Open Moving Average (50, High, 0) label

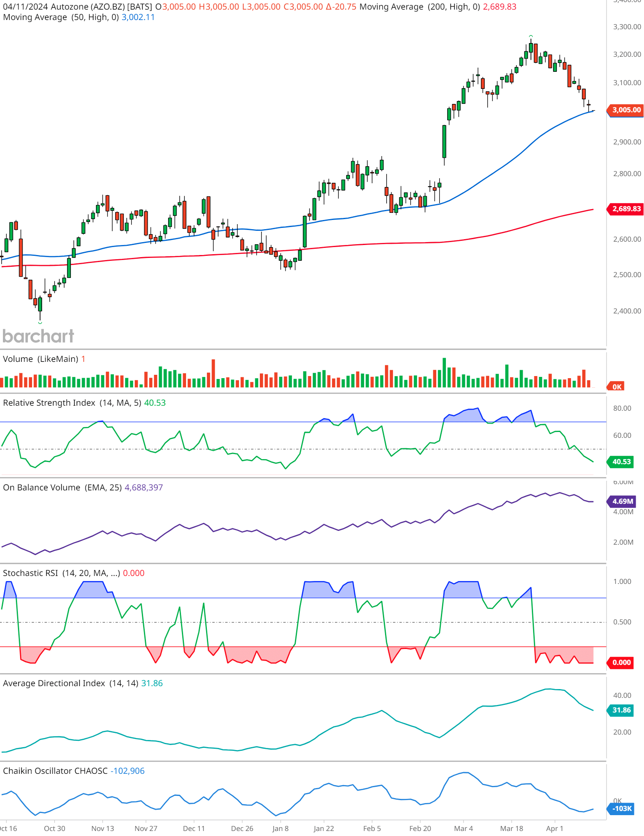61,17
